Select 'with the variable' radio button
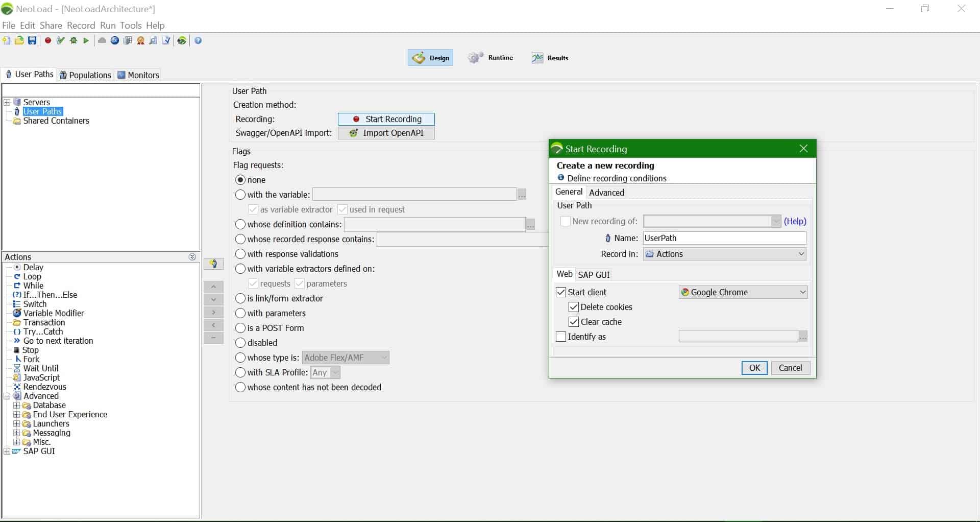 point(240,195)
